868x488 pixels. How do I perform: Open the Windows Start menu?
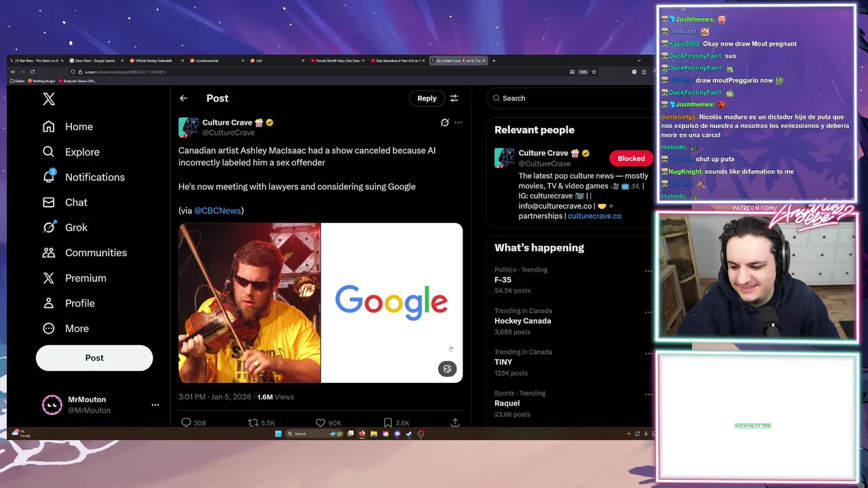tap(278, 434)
